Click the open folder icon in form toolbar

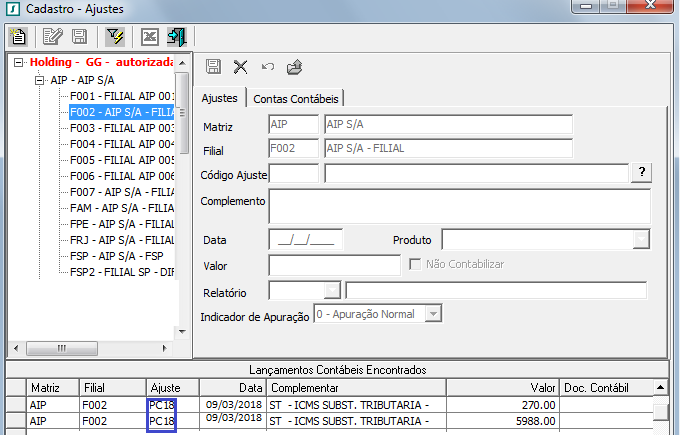point(294,67)
